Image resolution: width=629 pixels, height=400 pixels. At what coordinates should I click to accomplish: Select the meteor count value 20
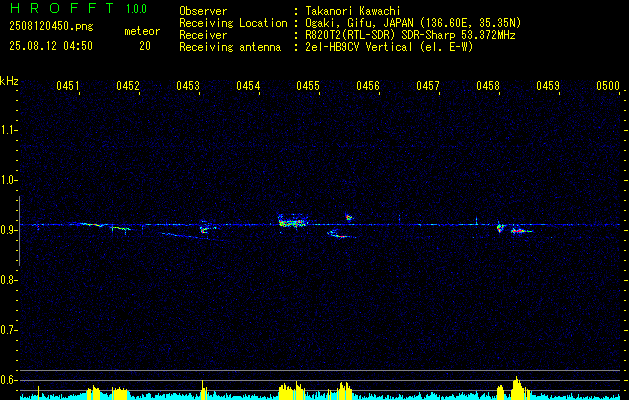pyautogui.click(x=145, y=46)
